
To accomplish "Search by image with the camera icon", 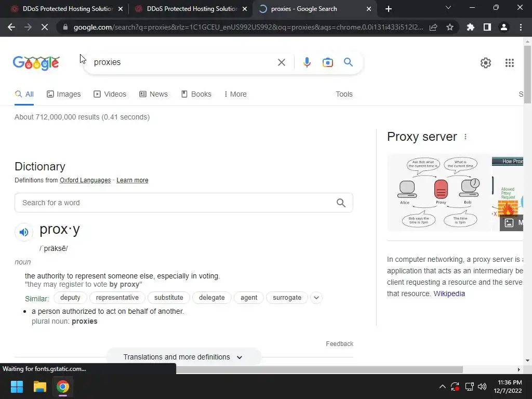I will pos(327,62).
